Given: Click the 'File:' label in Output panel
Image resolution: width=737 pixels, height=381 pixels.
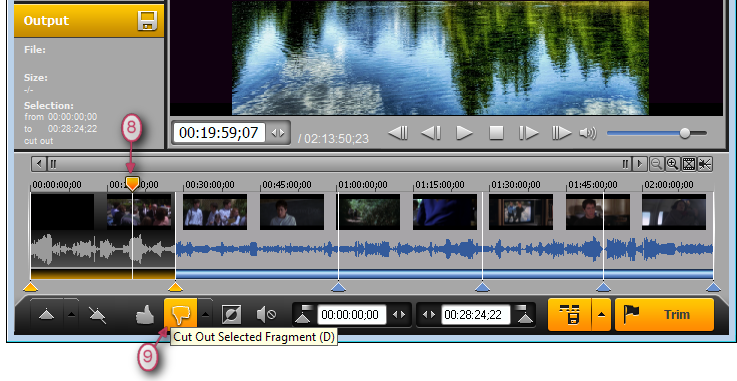Looking at the screenshot, I should coord(35,49).
